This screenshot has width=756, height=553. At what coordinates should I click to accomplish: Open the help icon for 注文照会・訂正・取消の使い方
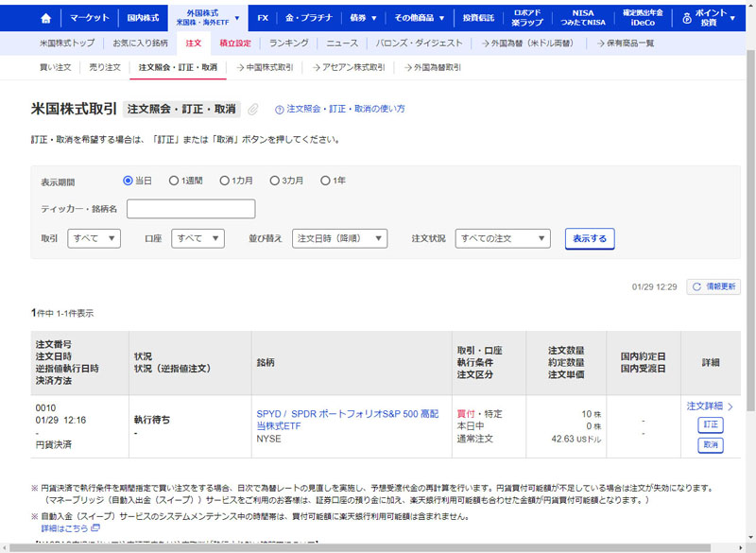pyautogui.click(x=280, y=110)
